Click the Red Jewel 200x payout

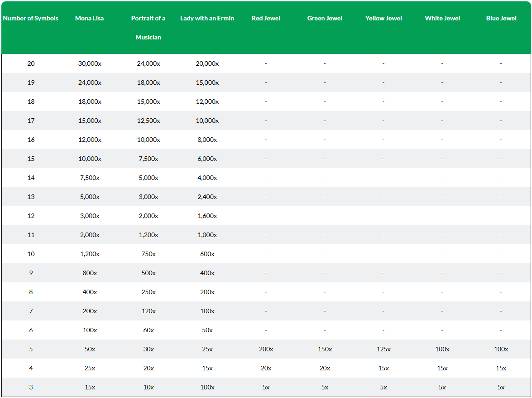click(x=266, y=349)
